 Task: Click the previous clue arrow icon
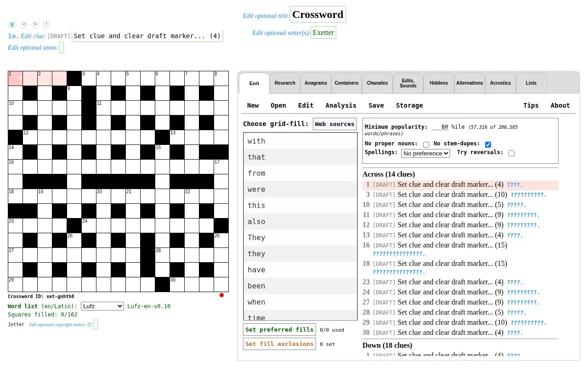coord(24,24)
